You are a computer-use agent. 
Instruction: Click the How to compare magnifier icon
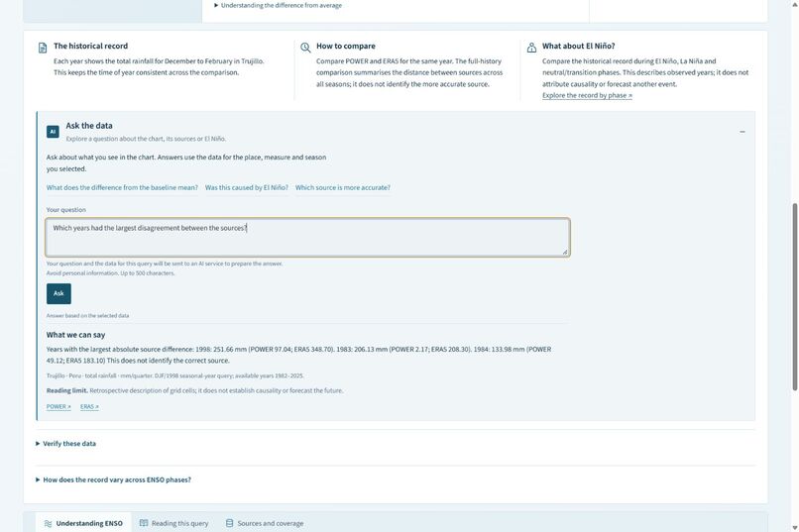coord(305,48)
